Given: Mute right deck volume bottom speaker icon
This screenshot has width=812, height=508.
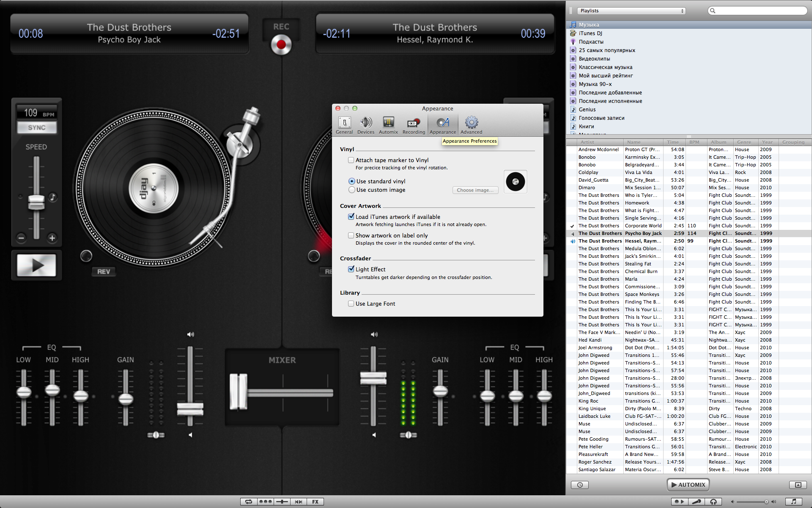Looking at the screenshot, I should click(x=374, y=435).
